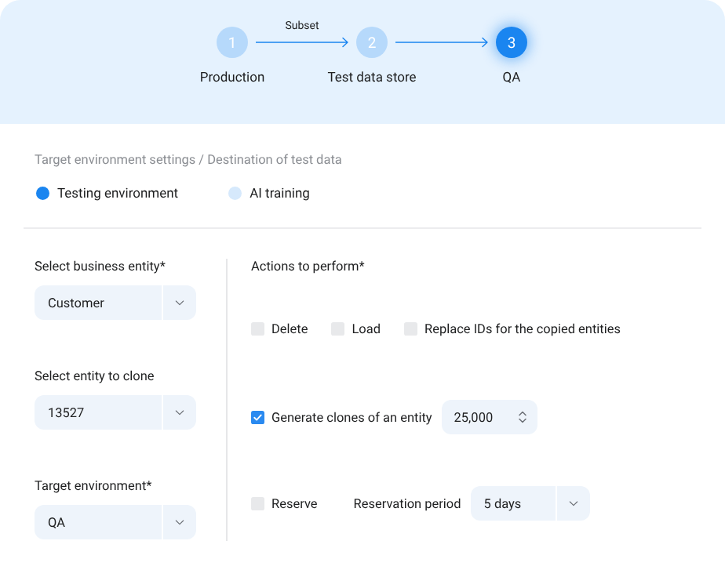Click the 5 days reservation period field
This screenshot has width=725, height=588.
(x=513, y=503)
